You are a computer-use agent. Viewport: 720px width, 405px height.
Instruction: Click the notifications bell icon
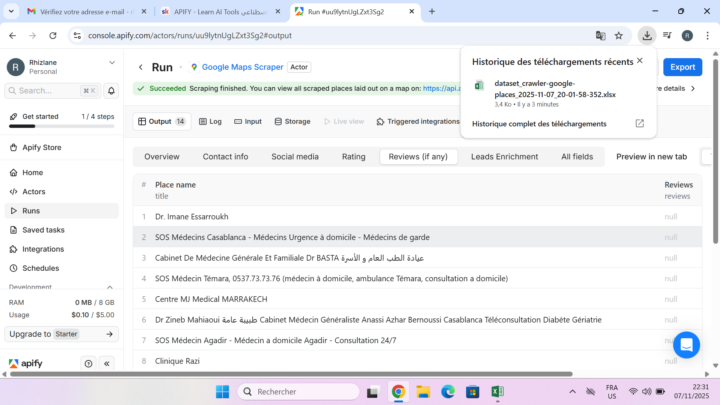coord(112,90)
